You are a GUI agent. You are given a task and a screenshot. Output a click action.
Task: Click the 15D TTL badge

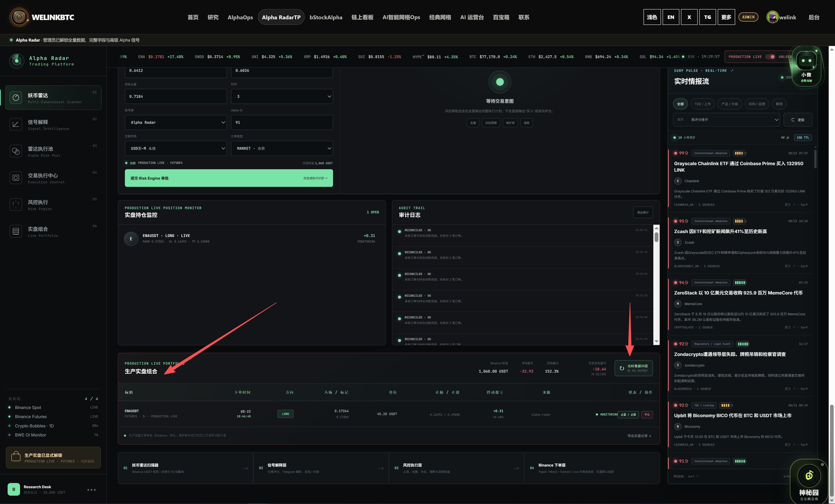click(803, 138)
